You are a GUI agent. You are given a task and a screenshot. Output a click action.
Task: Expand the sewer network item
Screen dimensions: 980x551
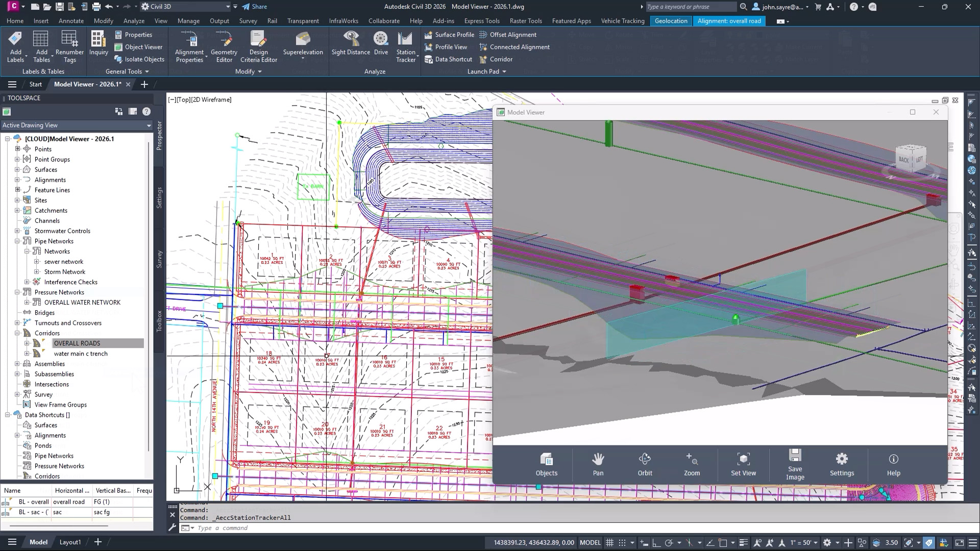[x=37, y=261]
